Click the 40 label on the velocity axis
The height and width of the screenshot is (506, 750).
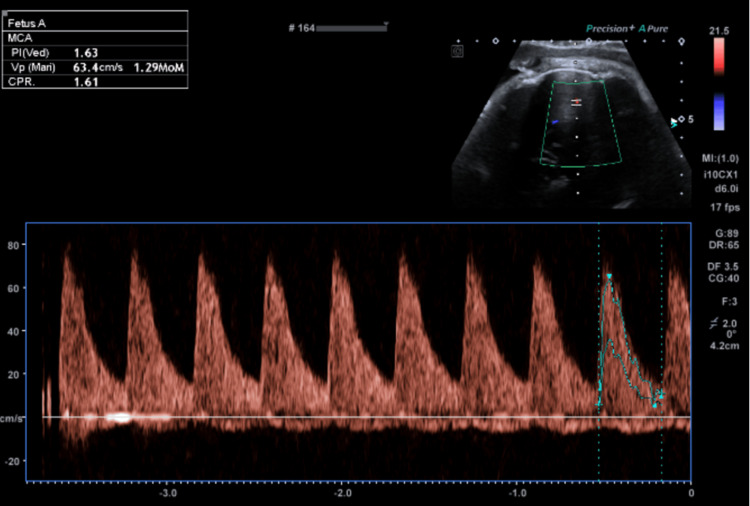coord(13,331)
